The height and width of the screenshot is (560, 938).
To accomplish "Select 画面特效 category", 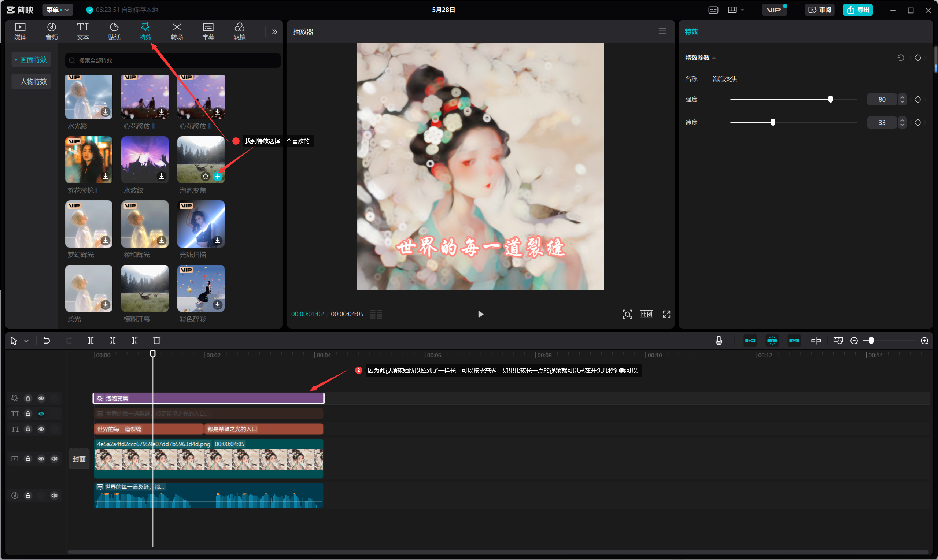I will [x=31, y=60].
